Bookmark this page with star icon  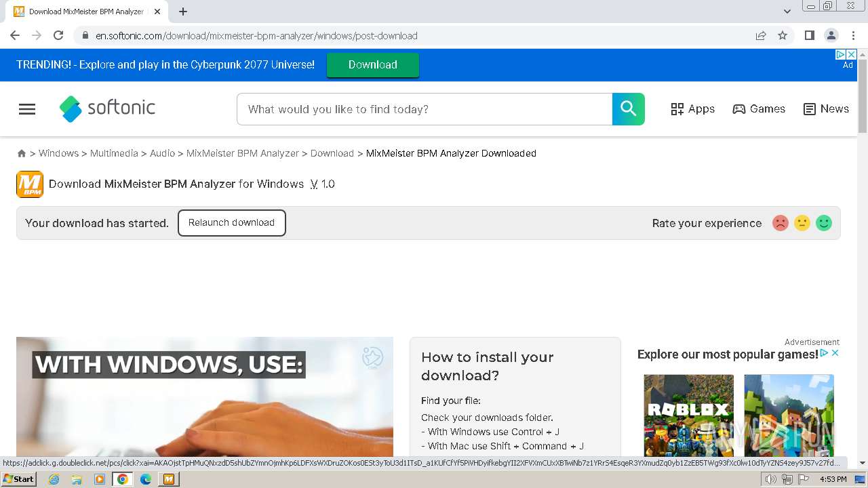(x=783, y=35)
